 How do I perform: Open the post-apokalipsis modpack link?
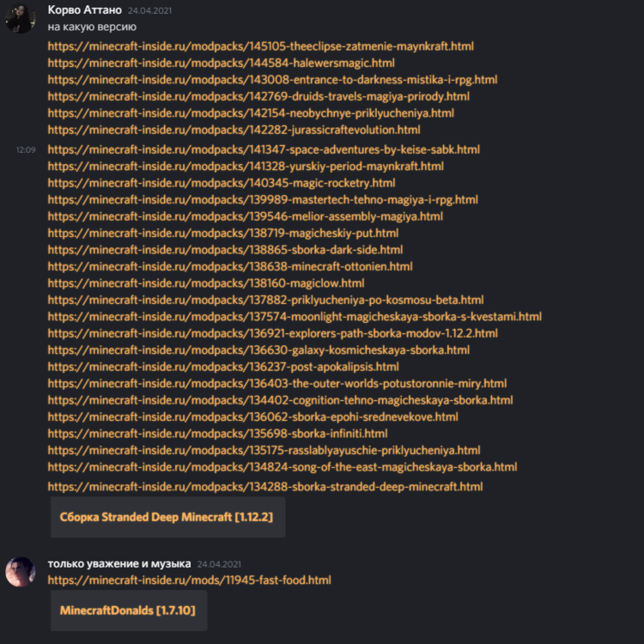point(223,367)
